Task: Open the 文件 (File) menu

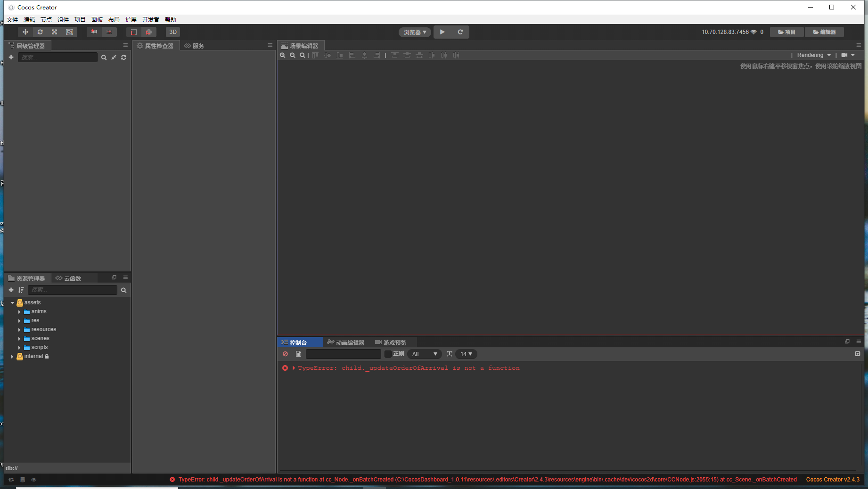Action: (x=12, y=19)
